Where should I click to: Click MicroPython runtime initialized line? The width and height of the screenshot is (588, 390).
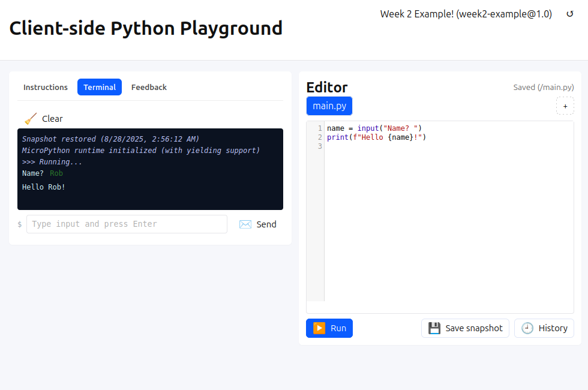141,150
